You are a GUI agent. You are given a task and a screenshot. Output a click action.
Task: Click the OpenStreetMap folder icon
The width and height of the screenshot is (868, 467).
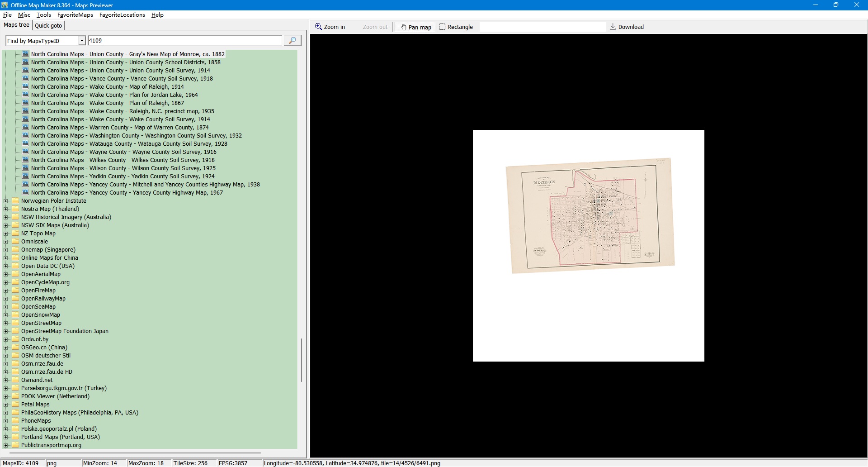pyautogui.click(x=16, y=323)
